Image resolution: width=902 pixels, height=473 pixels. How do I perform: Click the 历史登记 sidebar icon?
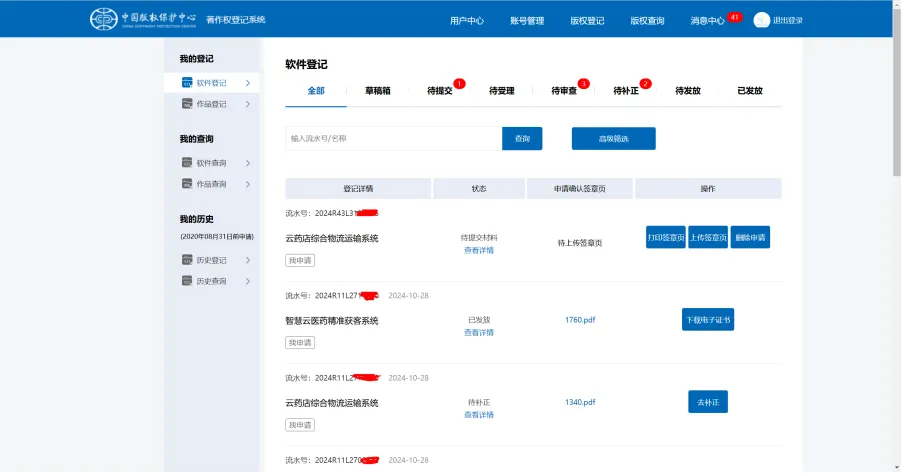pos(187,260)
